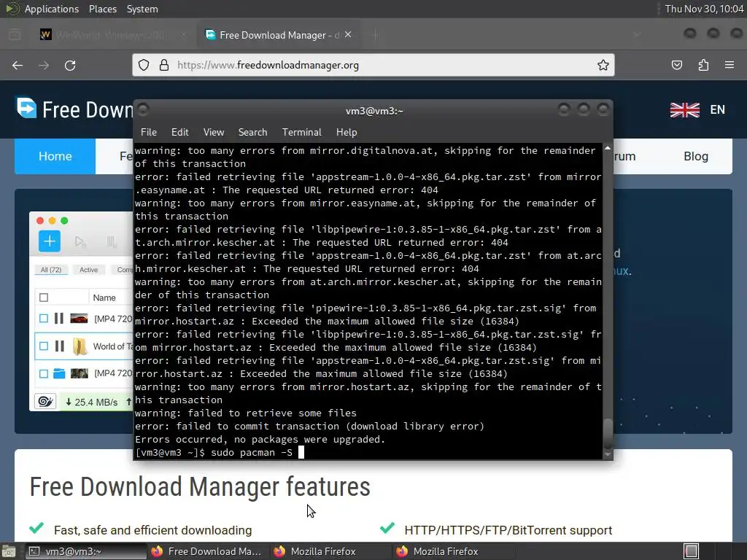The height and width of the screenshot is (560, 747).
Task: Click the Firefox View icon by tabs
Action: point(15,35)
